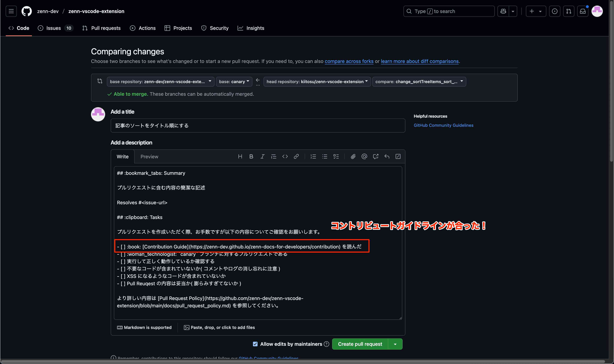Viewport: 614px width, 364px height.
Task: Open the compare across forks link
Action: (349, 61)
